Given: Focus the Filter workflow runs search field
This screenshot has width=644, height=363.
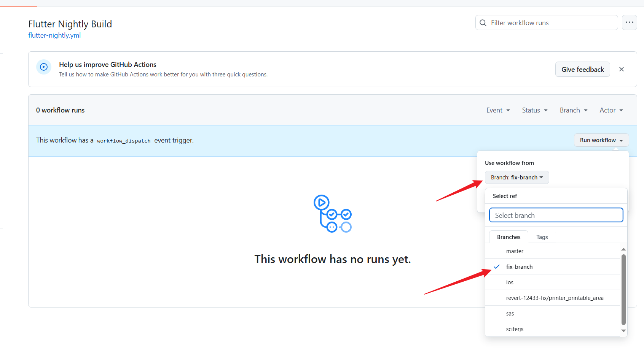Looking at the screenshot, I should coord(547,22).
